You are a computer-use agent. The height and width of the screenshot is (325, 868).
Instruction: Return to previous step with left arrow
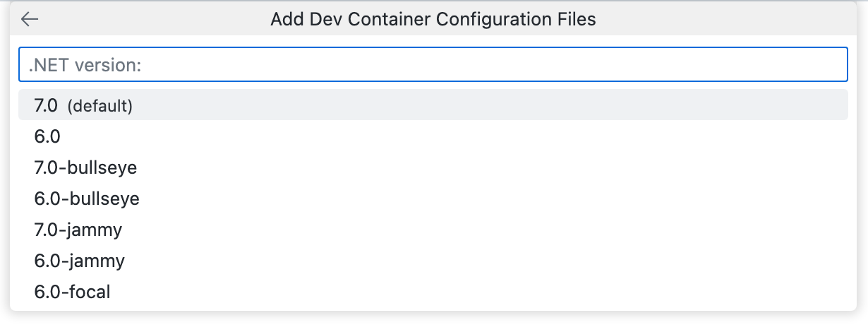pos(30,19)
